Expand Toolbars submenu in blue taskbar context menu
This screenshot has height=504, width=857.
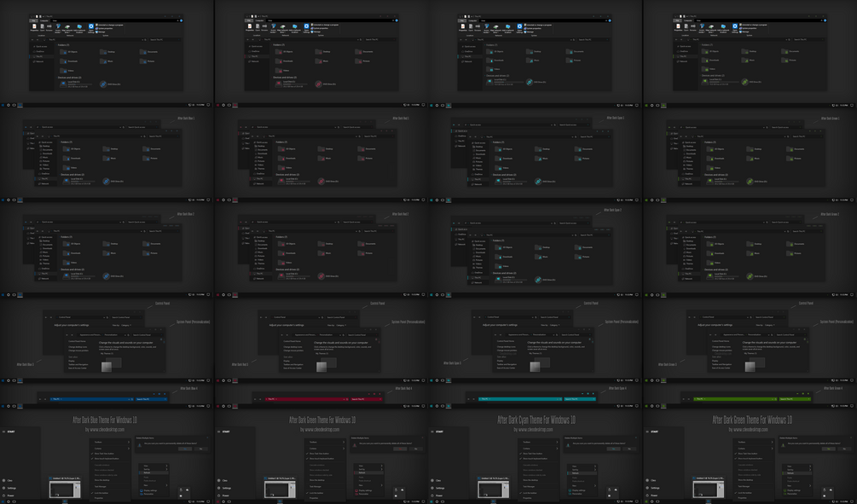pyautogui.click(x=110, y=443)
